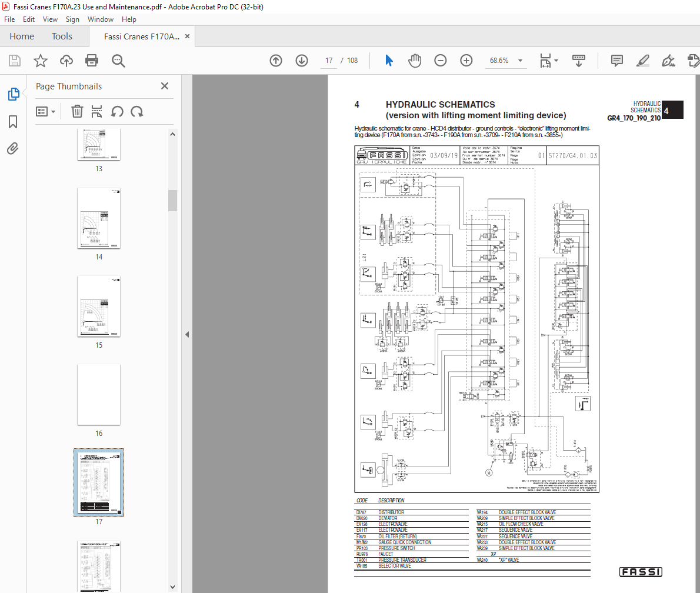Click the upload to cloud icon
Image resolution: width=700 pixels, height=593 pixels.
point(66,61)
